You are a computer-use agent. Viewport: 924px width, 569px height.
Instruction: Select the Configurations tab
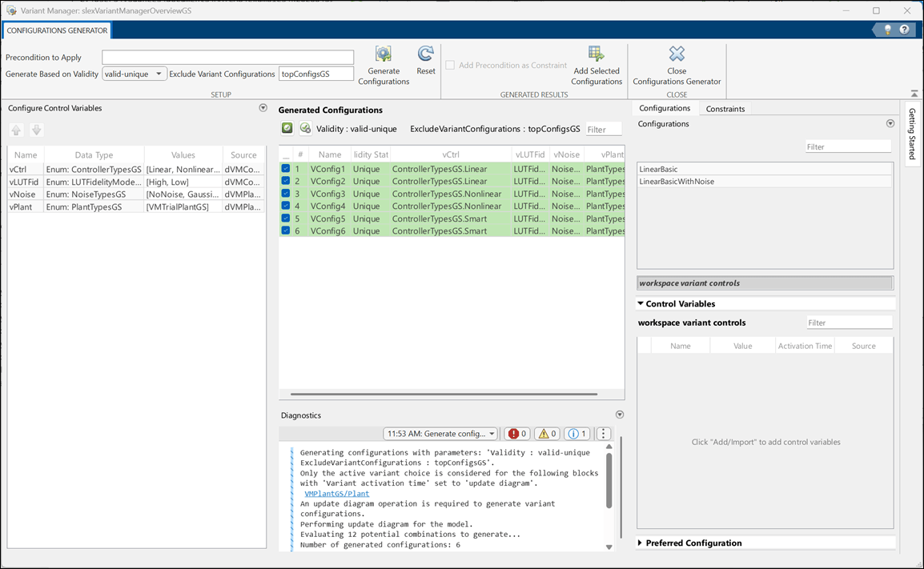(x=664, y=108)
